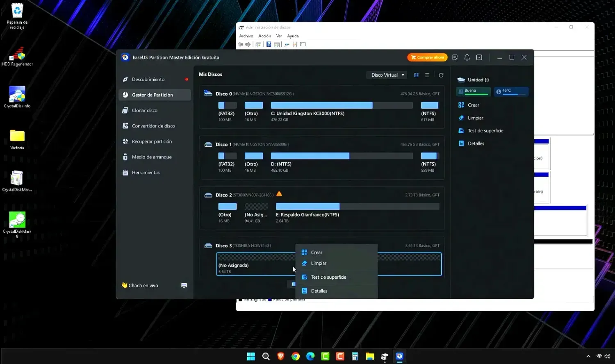Screen dimensions: 615x364
Task: Switch to grid view of disks
Action: click(x=416, y=75)
